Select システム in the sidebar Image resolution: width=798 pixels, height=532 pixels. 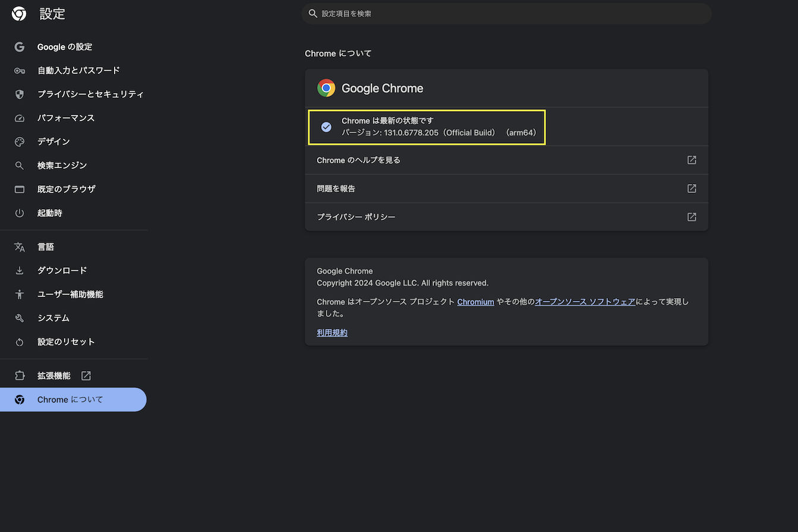(53, 318)
